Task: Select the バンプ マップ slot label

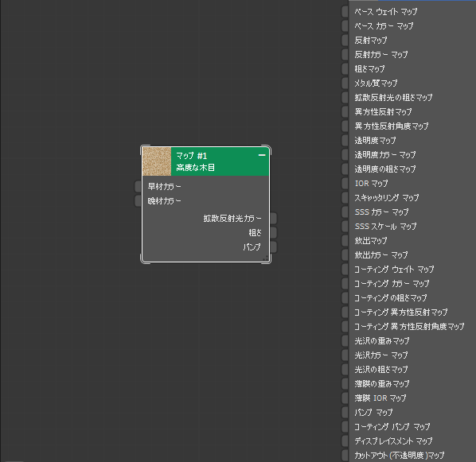Action: 373,412
